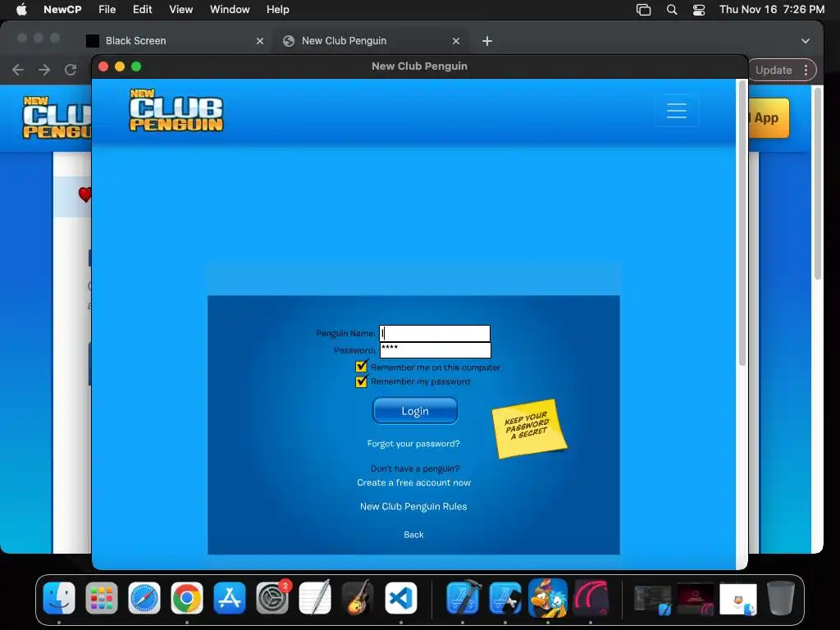The image size is (840, 630).
Task: Open the Help menu
Action: (277, 9)
